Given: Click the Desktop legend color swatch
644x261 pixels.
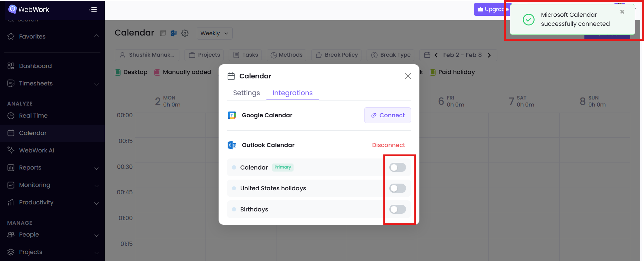Looking at the screenshot, I should click(x=118, y=72).
